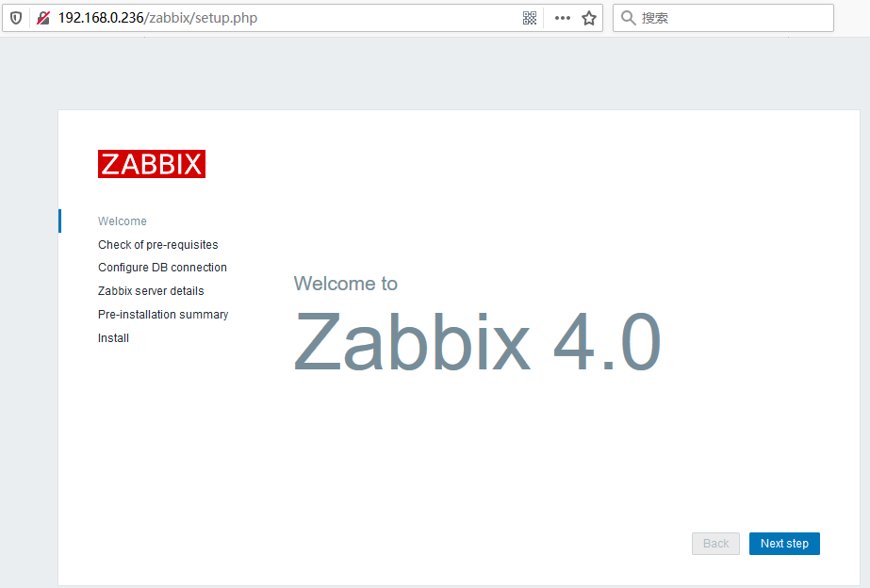
Task: Click the Zabbix 4.0 heading text
Action: click(x=477, y=340)
